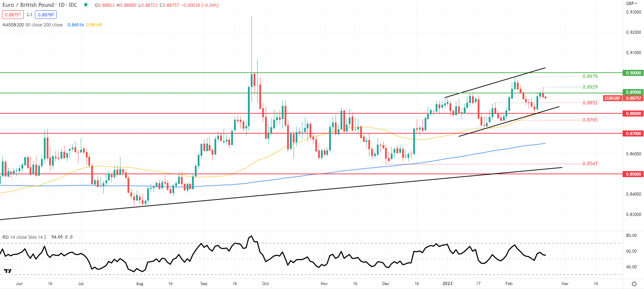Click the Feb label on time axis
Image resolution: width=644 pixels, height=289 pixels.
pos(509,284)
